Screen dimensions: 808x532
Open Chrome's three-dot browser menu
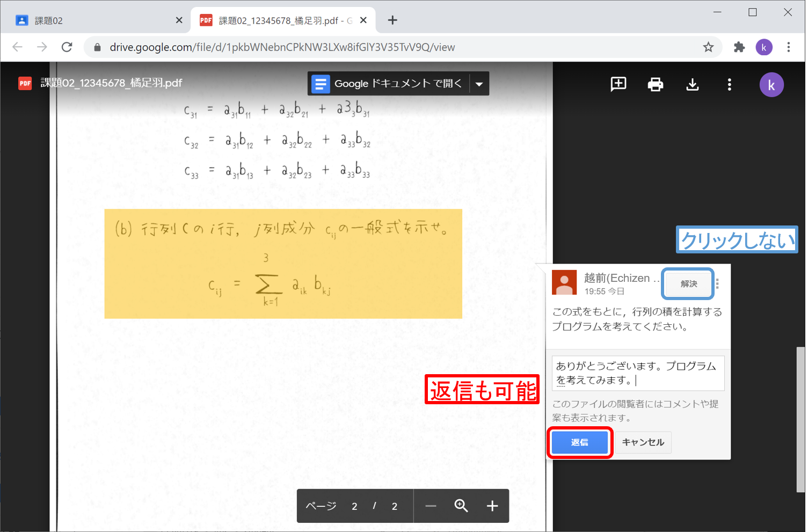click(788, 47)
